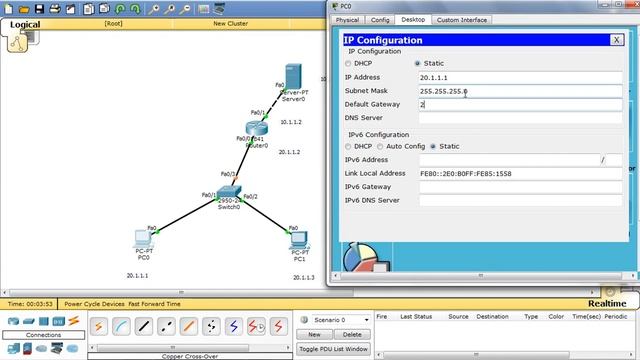Click the green Undo arrow
Viewport: 640px width, 360px height.
120,9
